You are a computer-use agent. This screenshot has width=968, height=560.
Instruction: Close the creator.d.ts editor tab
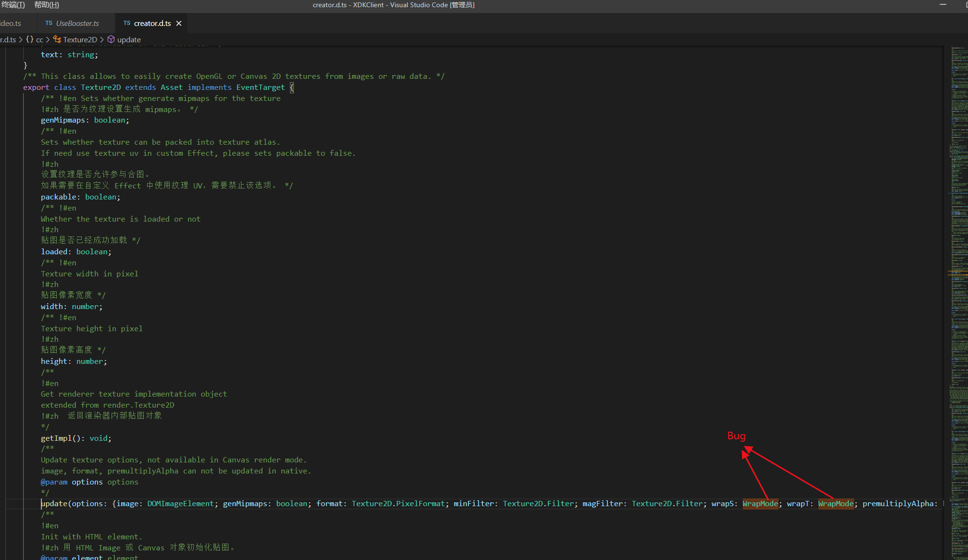[x=179, y=24]
